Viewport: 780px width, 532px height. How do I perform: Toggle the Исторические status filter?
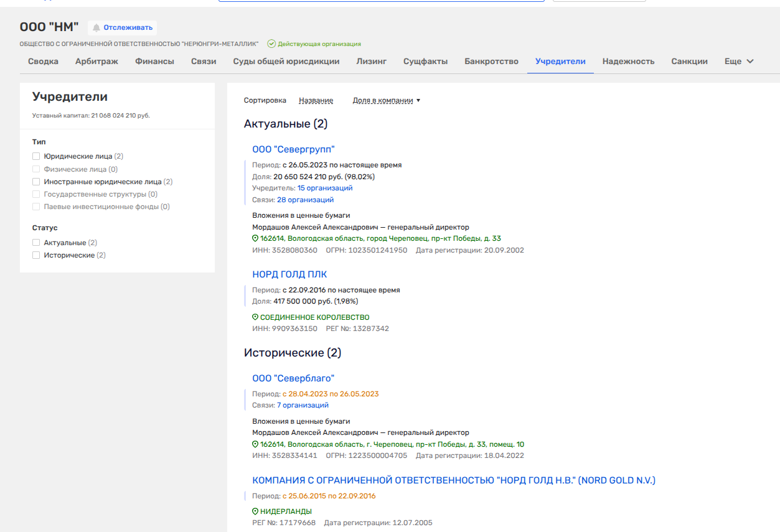point(36,255)
